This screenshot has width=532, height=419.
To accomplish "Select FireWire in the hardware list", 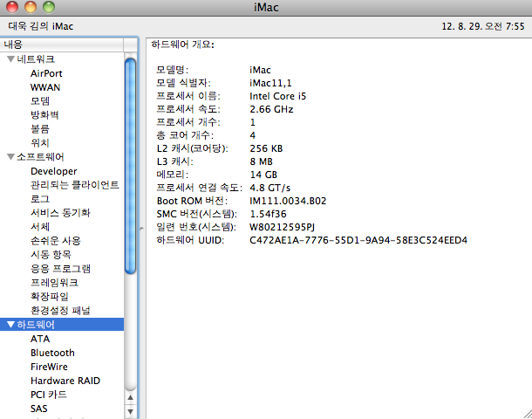I will coord(49,367).
